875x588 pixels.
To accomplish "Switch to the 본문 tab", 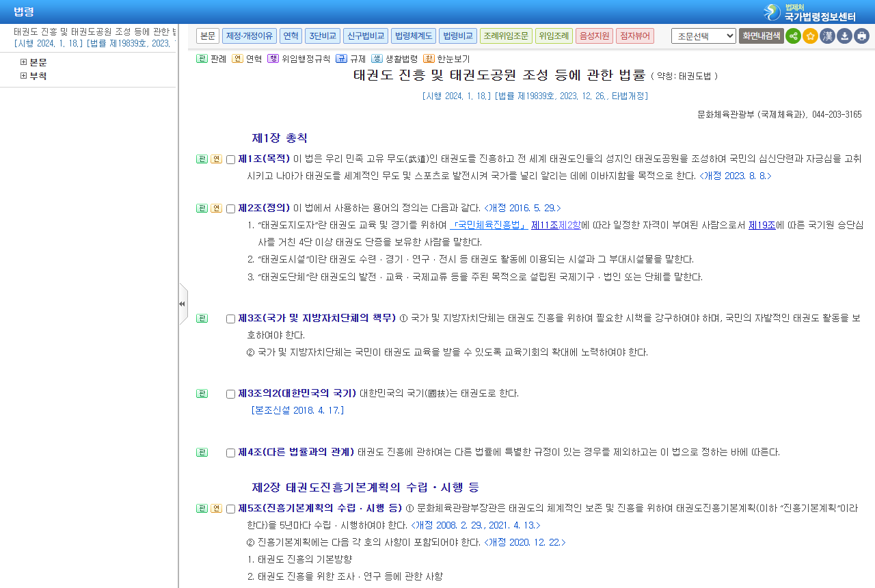I will (208, 36).
